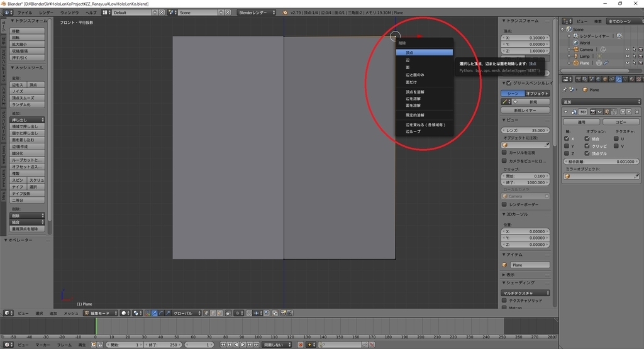Click the render camera properties tab icon
The height and width of the screenshot is (349, 644).
579,79
